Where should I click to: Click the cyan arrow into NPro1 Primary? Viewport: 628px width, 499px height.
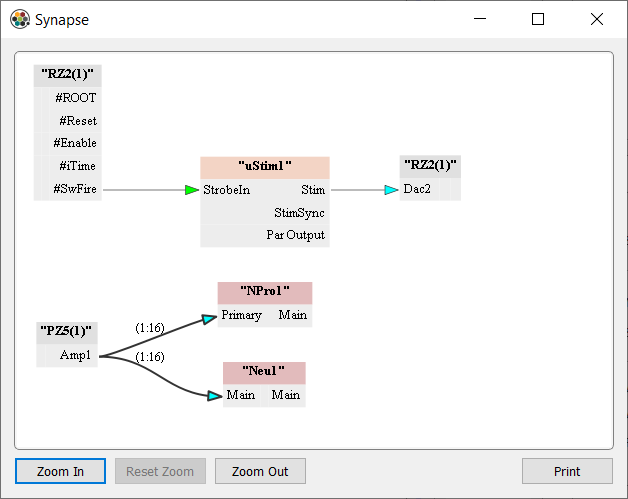(209, 319)
